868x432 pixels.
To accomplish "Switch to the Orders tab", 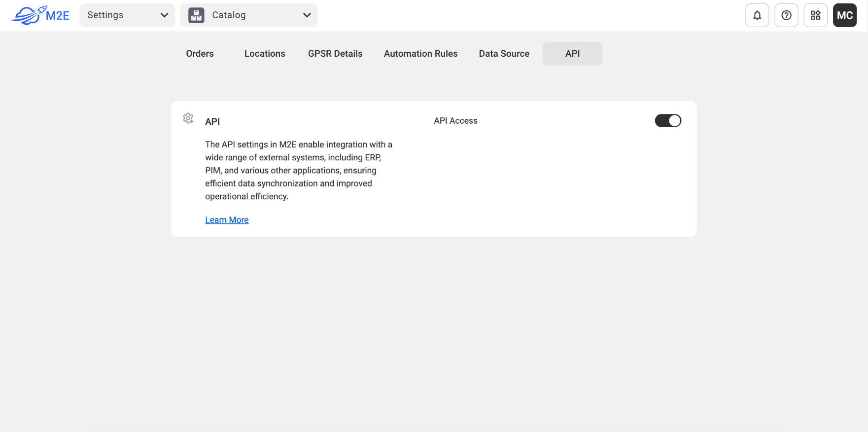I will tap(200, 54).
